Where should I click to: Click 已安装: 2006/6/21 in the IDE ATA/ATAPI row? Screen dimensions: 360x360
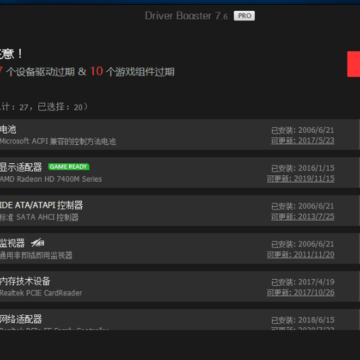303,206
